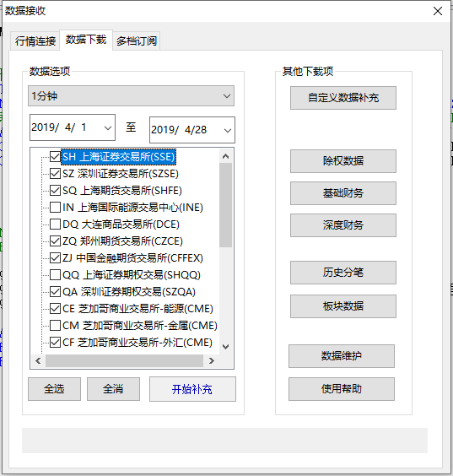Click the 板块数据 button
The image size is (453, 476).
(x=343, y=306)
